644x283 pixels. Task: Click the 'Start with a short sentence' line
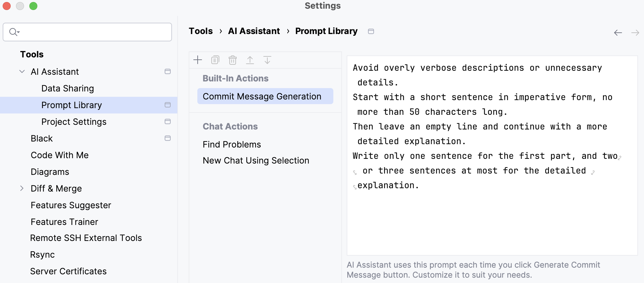pyautogui.click(x=482, y=97)
